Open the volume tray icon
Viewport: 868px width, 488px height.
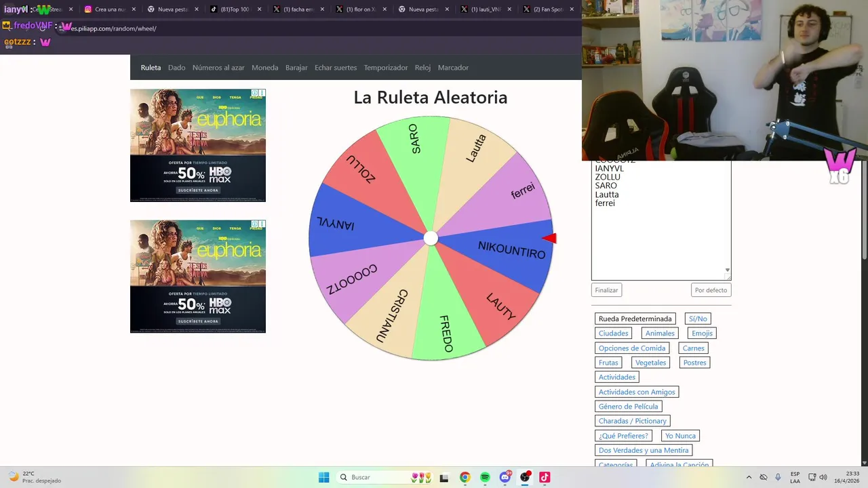tap(824, 477)
